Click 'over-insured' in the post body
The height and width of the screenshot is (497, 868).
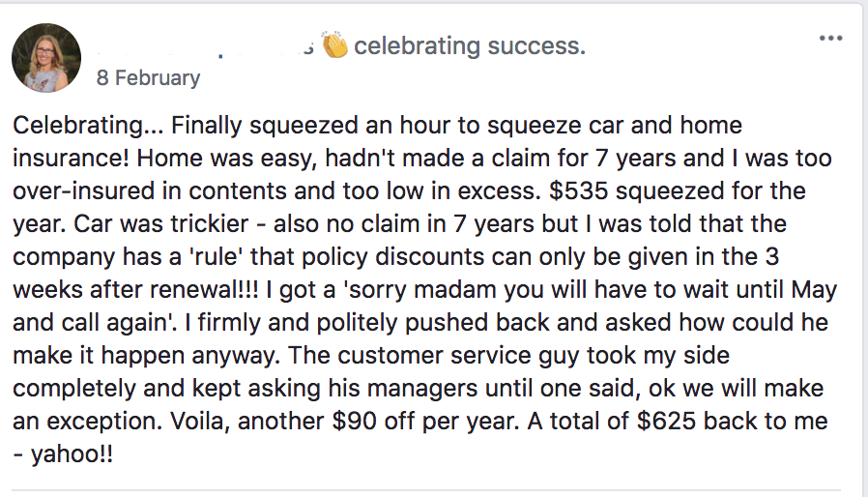[x=80, y=190]
